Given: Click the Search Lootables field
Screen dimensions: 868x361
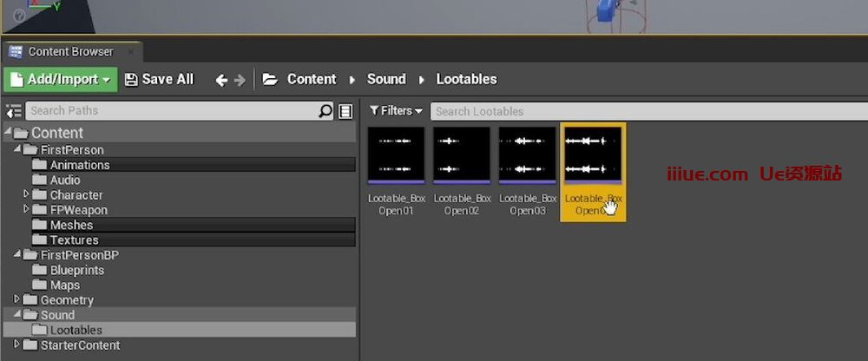Looking at the screenshot, I should 642,111.
